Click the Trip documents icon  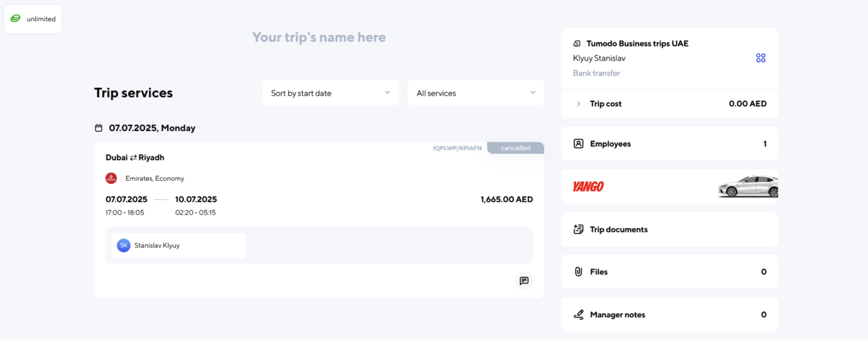pyautogui.click(x=579, y=229)
